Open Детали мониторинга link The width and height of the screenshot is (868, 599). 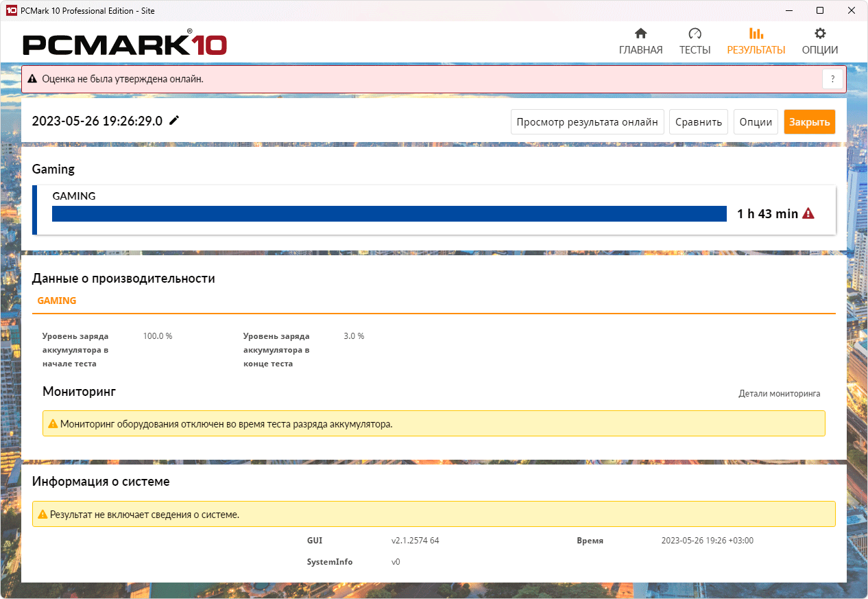coord(779,394)
